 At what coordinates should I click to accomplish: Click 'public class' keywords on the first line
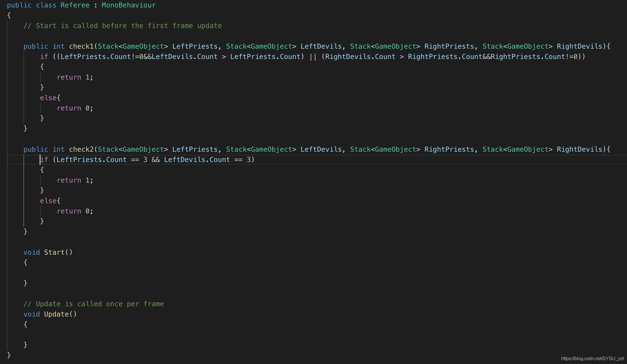(x=31, y=5)
